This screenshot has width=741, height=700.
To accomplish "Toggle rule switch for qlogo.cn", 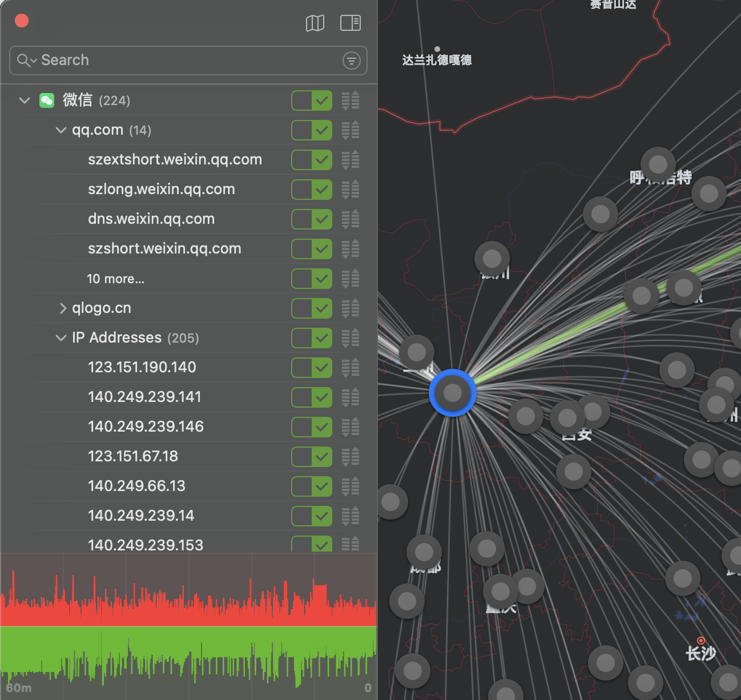I will pyautogui.click(x=312, y=308).
